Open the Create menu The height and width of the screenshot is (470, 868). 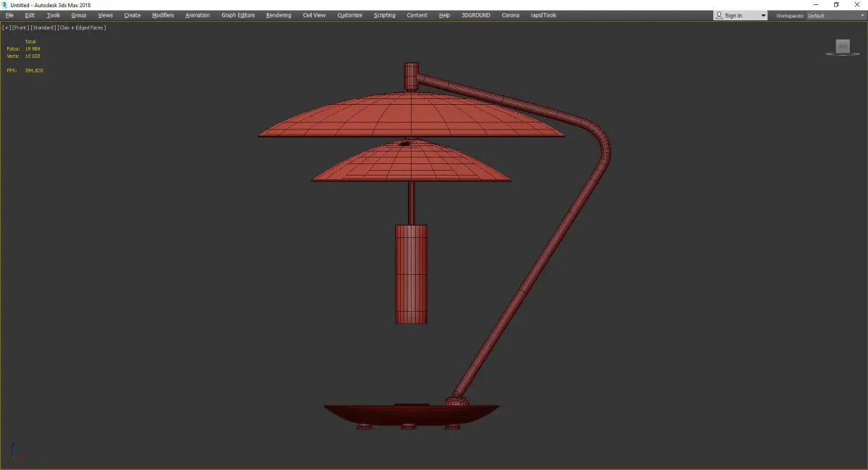coord(132,15)
